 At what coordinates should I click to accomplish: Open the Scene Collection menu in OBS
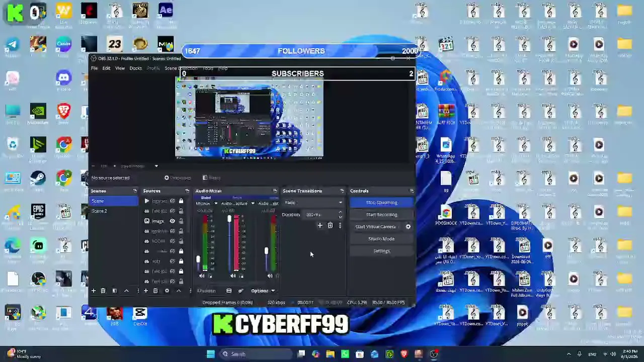pyautogui.click(x=181, y=68)
